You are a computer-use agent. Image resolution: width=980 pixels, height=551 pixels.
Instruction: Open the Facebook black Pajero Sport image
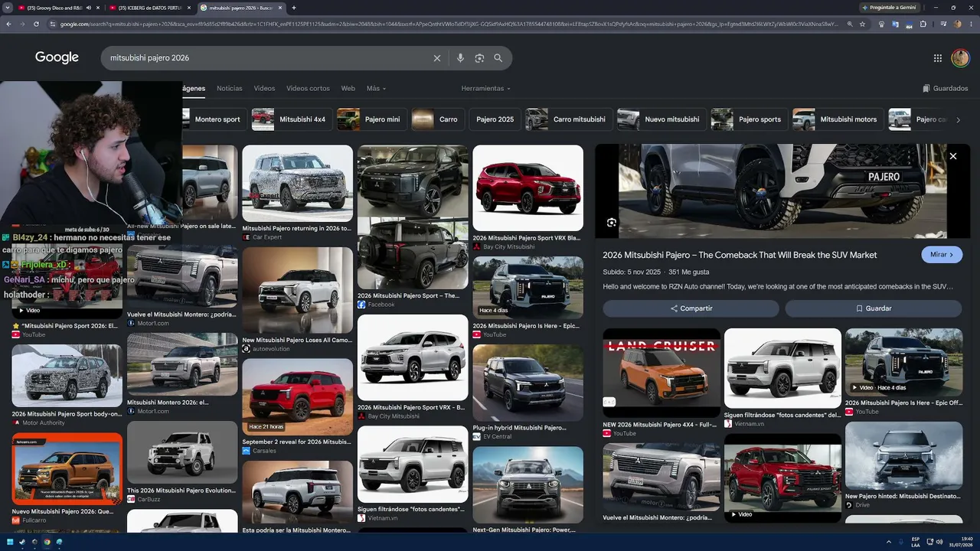coord(413,217)
